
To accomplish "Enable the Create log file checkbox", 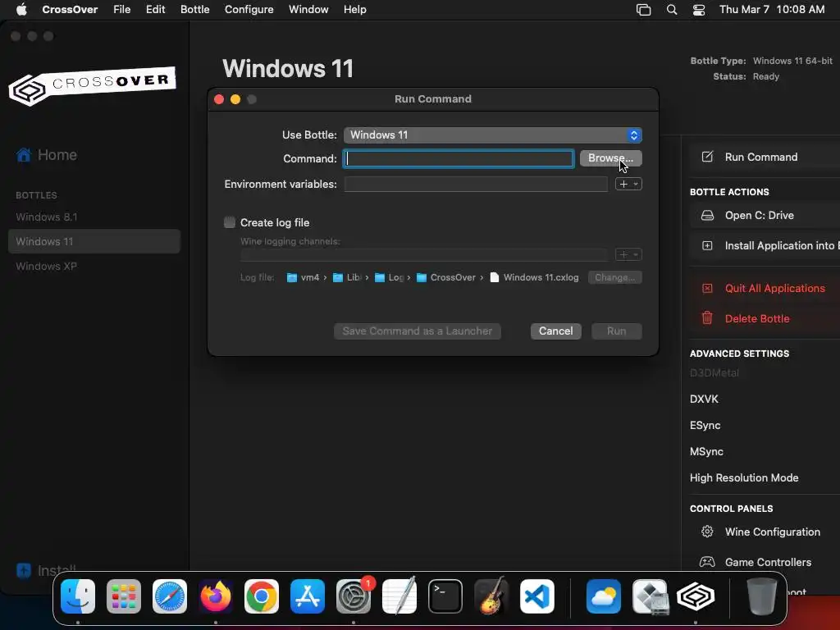I will pyautogui.click(x=230, y=222).
